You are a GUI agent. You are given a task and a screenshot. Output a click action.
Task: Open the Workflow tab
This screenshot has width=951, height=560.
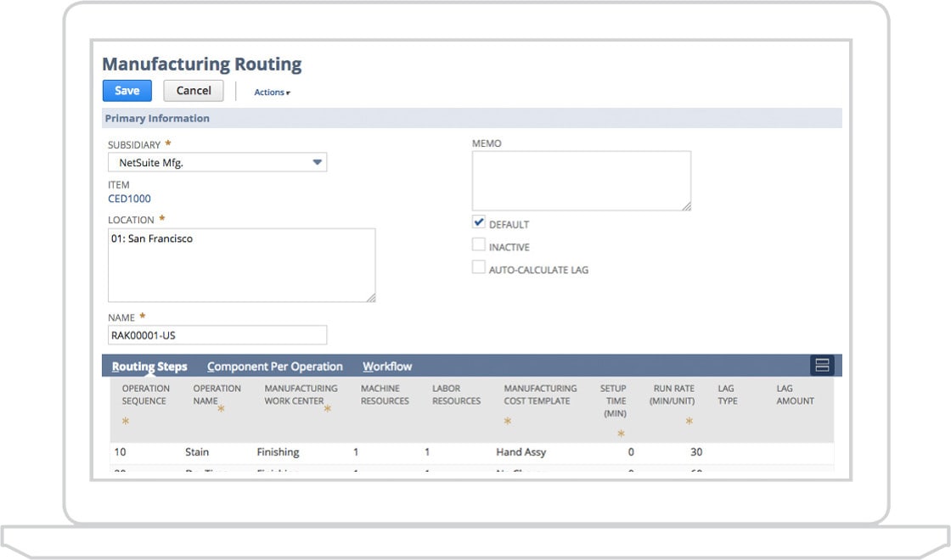(x=387, y=367)
